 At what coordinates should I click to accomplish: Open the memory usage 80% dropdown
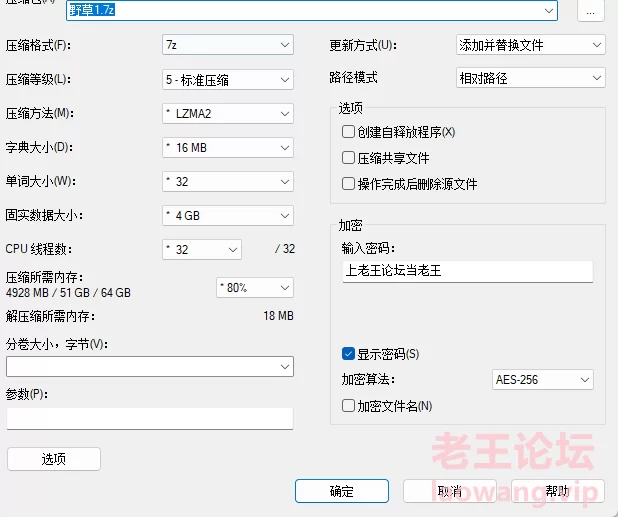(x=255, y=288)
